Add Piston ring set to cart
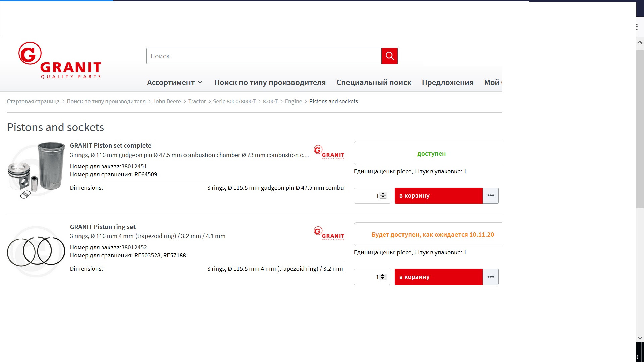644x362 pixels. tap(438, 277)
